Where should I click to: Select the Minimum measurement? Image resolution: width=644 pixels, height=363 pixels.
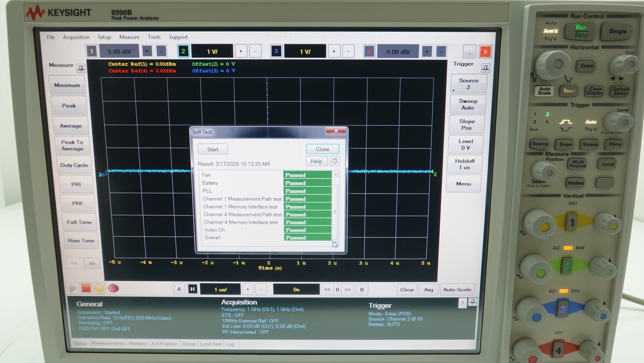(x=67, y=85)
